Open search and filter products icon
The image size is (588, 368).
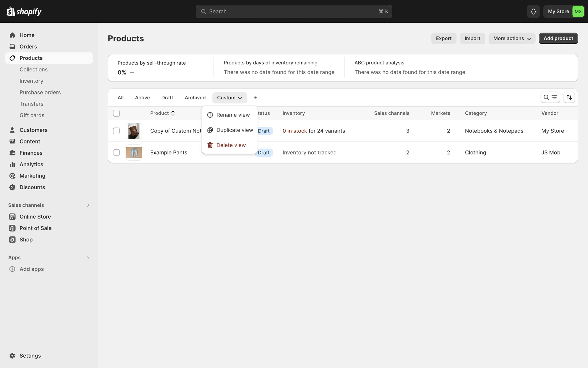(550, 98)
